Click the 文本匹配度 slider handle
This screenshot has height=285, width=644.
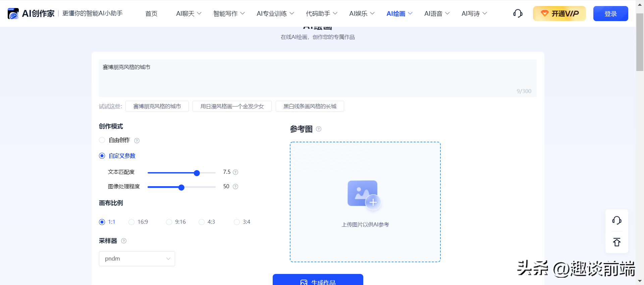[x=197, y=173]
